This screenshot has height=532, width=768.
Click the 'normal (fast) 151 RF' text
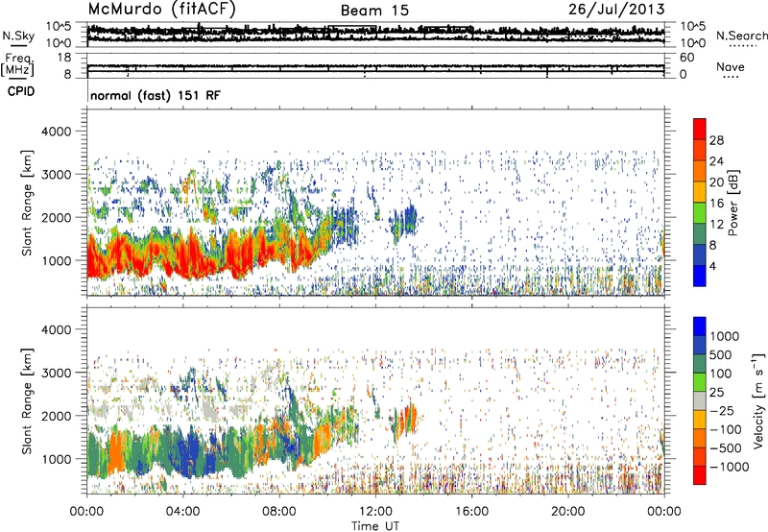coord(156,95)
